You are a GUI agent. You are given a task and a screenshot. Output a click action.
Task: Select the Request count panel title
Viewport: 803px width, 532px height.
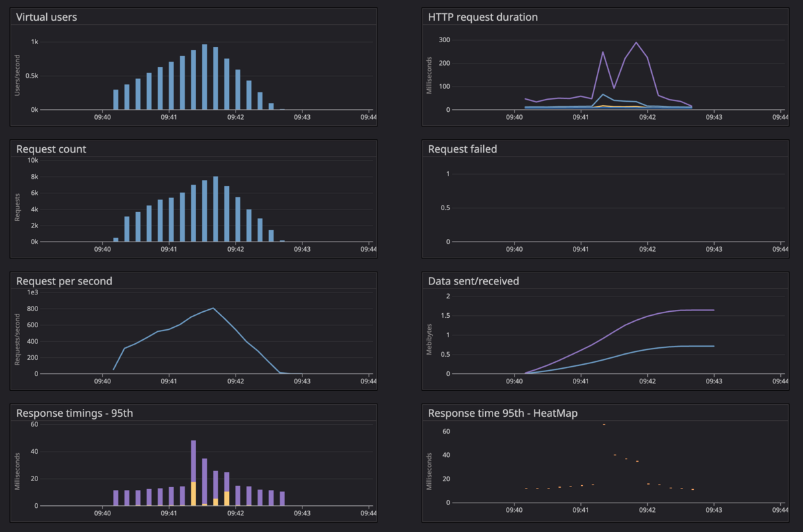(51, 149)
